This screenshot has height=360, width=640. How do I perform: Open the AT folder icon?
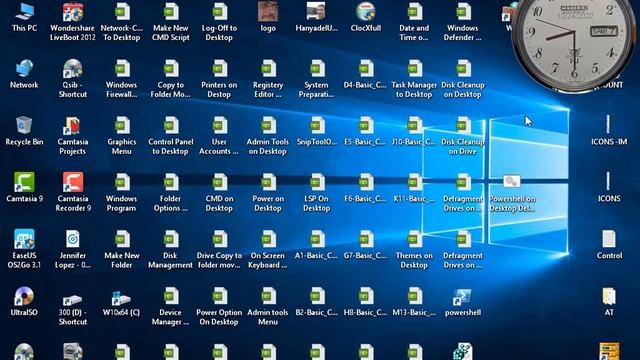(x=609, y=297)
